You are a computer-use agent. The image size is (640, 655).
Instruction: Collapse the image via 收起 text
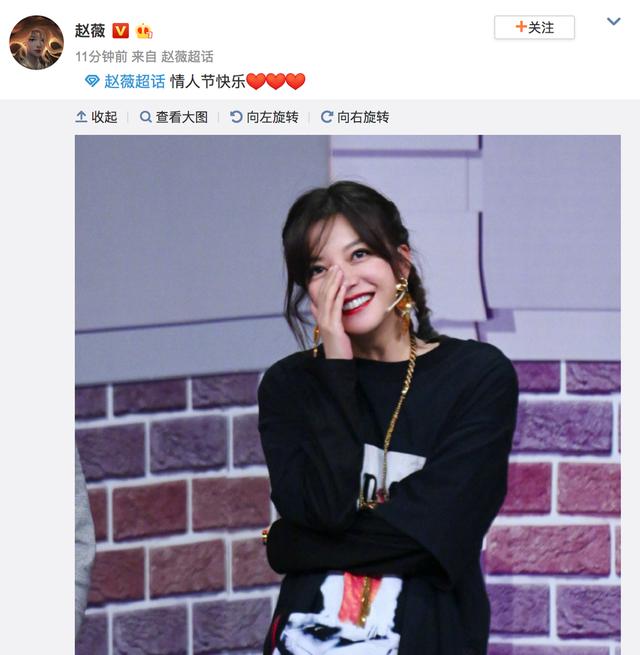click(104, 117)
